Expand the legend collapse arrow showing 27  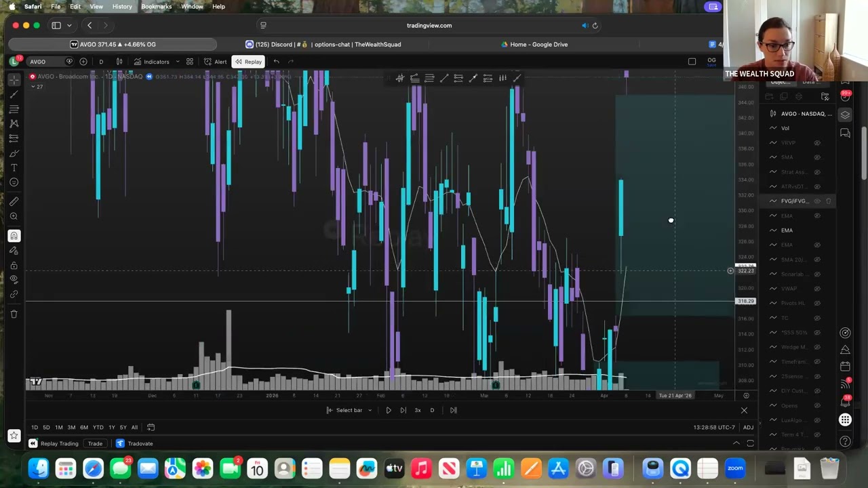[35, 87]
